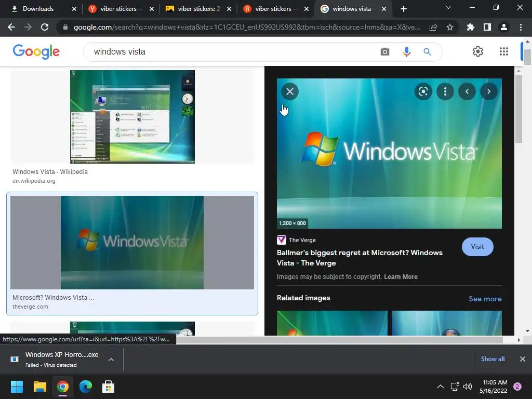Select the theverge.com Windows Vista thumbnail

coord(132,243)
